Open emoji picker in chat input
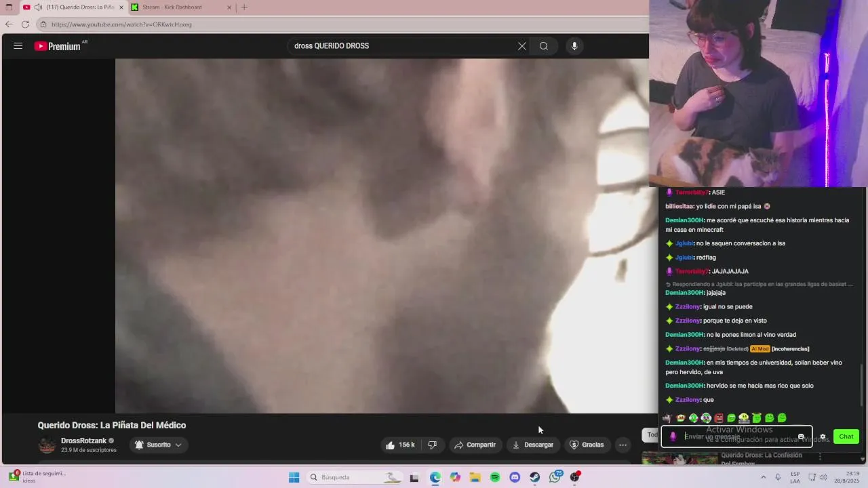The width and height of the screenshot is (868, 488). (x=801, y=436)
